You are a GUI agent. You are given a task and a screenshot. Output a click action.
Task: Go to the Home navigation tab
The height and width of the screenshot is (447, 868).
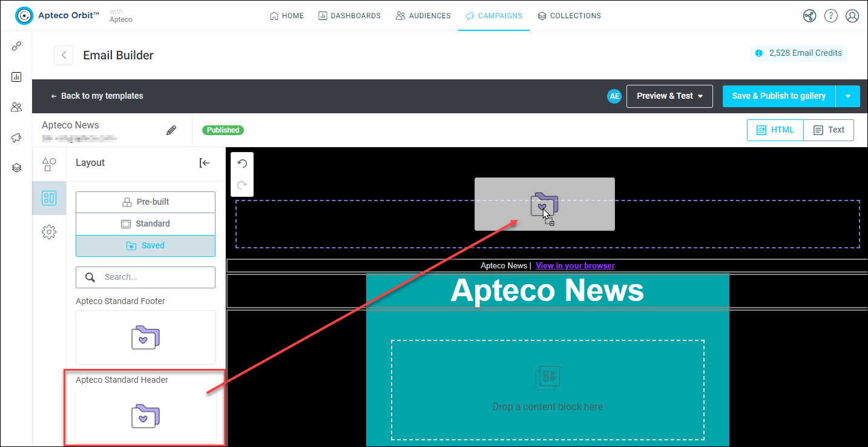tap(287, 16)
